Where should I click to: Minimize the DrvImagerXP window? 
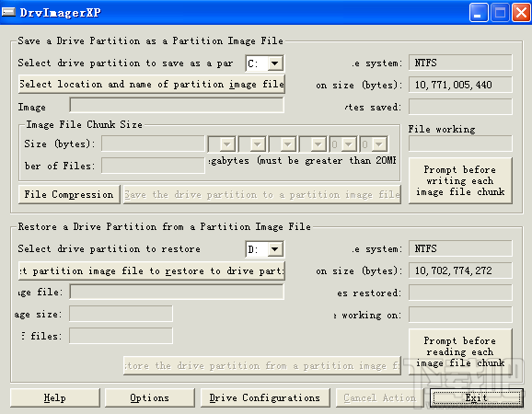(x=479, y=13)
